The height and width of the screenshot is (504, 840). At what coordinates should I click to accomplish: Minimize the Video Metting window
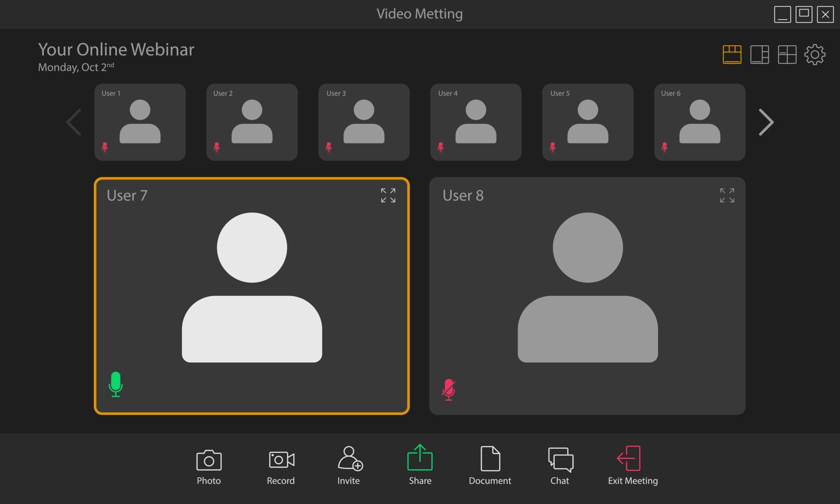click(x=782, y=14)
